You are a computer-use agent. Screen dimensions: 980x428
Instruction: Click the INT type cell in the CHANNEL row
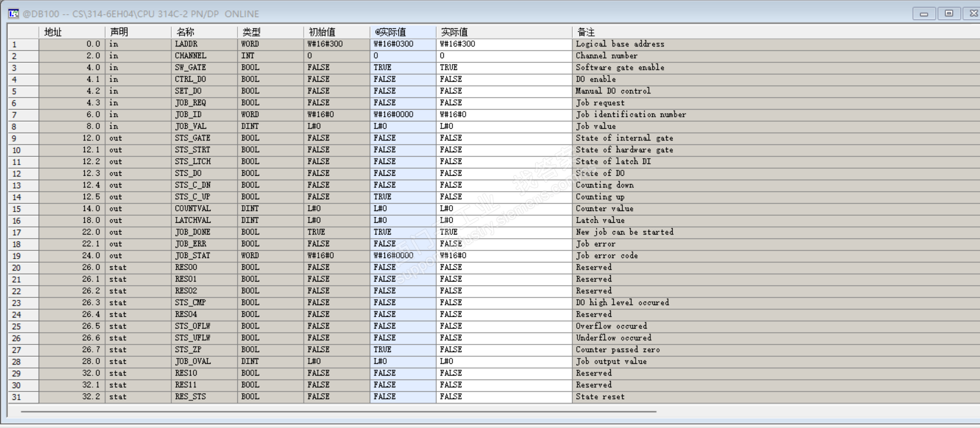click(x=271, y=56)
